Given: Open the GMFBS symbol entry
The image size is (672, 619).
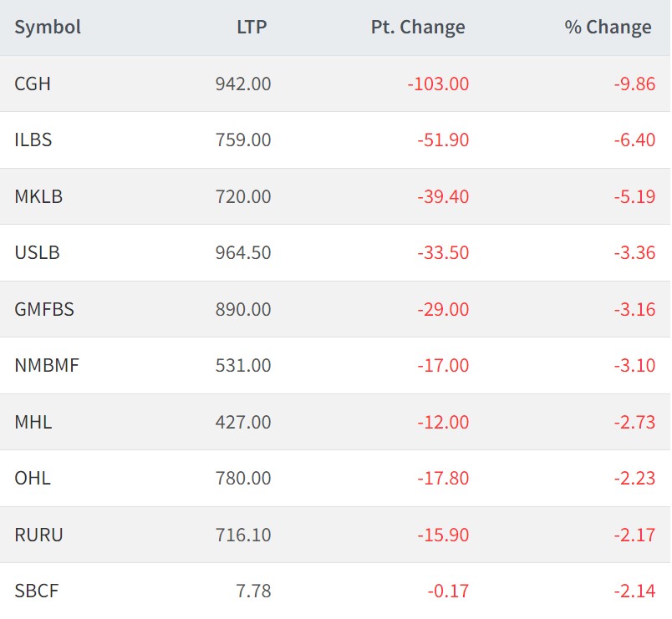Looking at the screenshot, I should 44,309.
